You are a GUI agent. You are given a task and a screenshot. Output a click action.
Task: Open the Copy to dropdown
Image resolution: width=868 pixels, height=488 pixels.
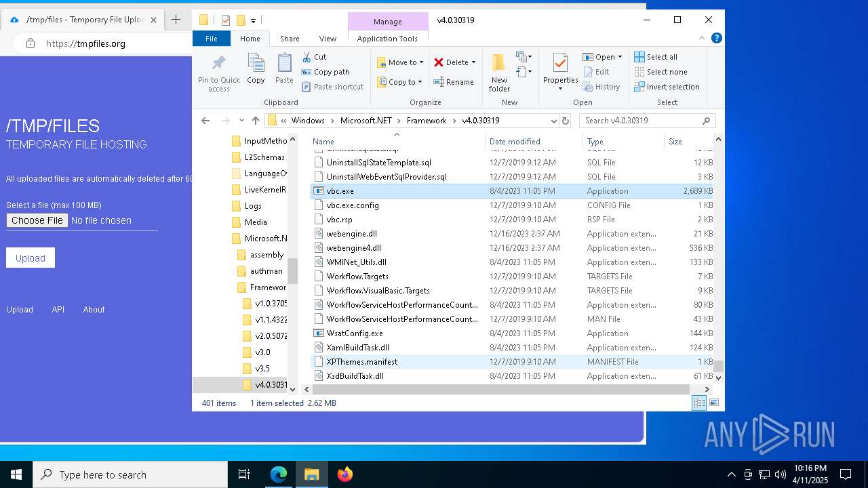pos(400,82)
